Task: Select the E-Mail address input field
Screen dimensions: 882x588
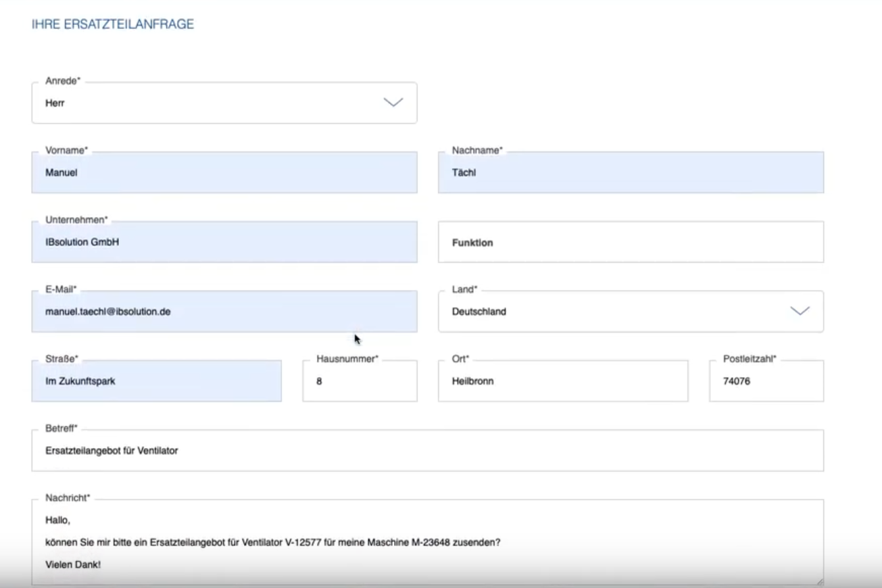Action: pos(224,312)
